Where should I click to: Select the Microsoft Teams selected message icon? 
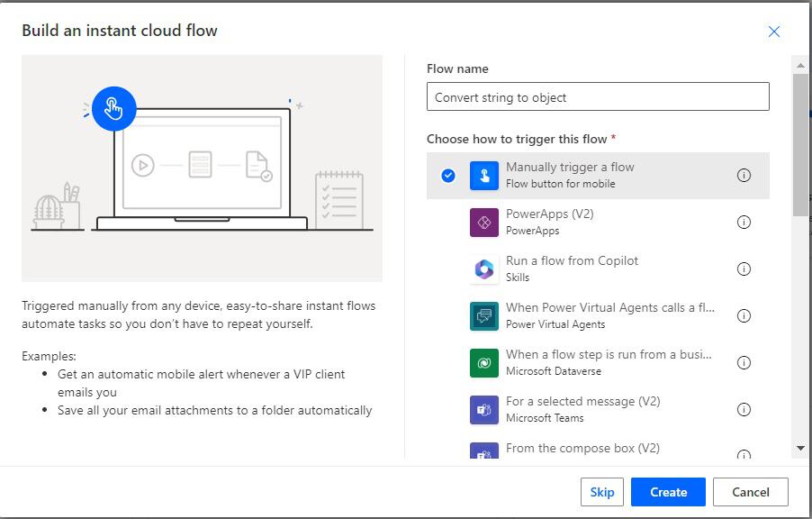[x=483, y=410]
